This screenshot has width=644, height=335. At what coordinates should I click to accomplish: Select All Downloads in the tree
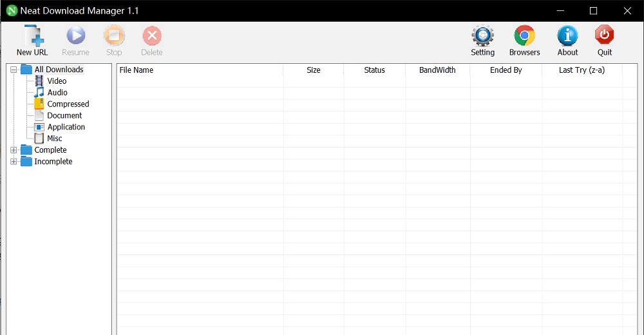(x=59, y=70)
